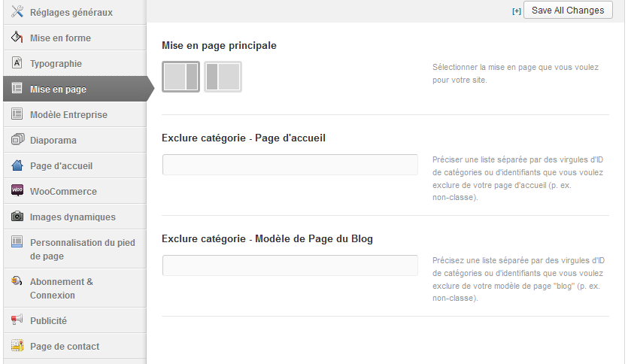Open the Modèle Entreprise tab
The height and width of the screenshot is (364, 628).
pos(68,115)
